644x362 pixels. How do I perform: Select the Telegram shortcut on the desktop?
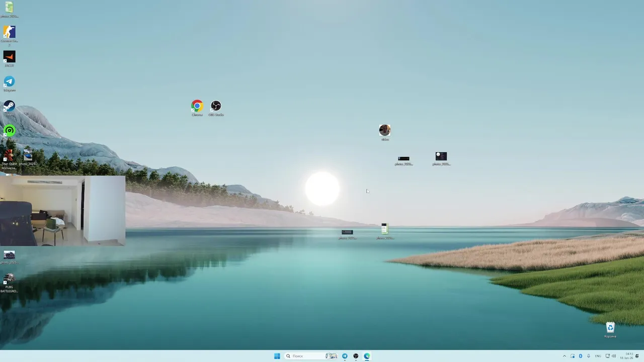pyautogui.click(x=9, y=83)
